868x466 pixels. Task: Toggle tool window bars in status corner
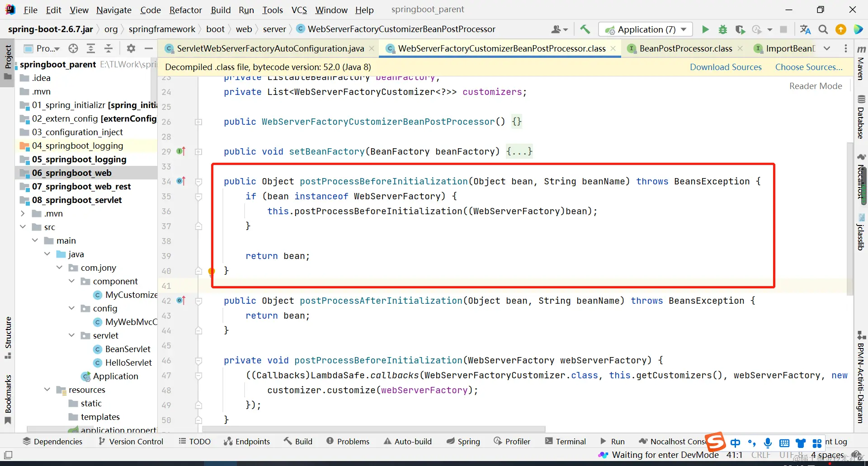click(x=8, y=455)
